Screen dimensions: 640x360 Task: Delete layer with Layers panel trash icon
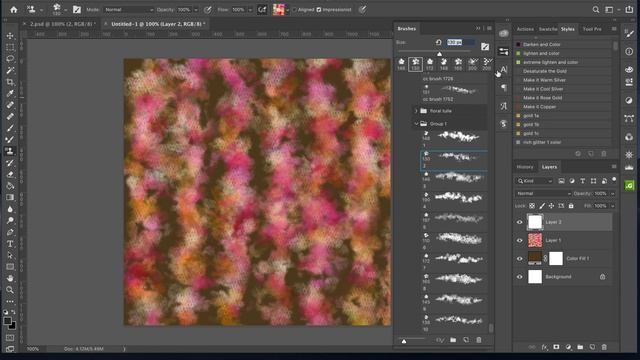coord(604,347)
